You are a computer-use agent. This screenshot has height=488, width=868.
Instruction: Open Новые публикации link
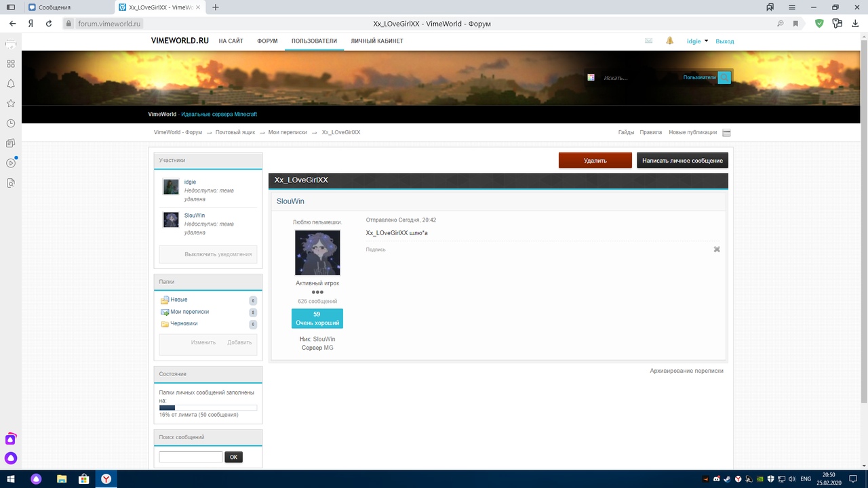click(x=693, y=133)
